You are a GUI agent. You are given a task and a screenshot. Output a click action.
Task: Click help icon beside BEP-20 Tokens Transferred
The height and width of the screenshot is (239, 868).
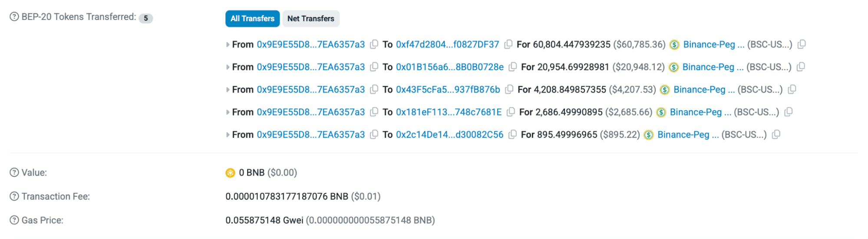coord(14,17)
